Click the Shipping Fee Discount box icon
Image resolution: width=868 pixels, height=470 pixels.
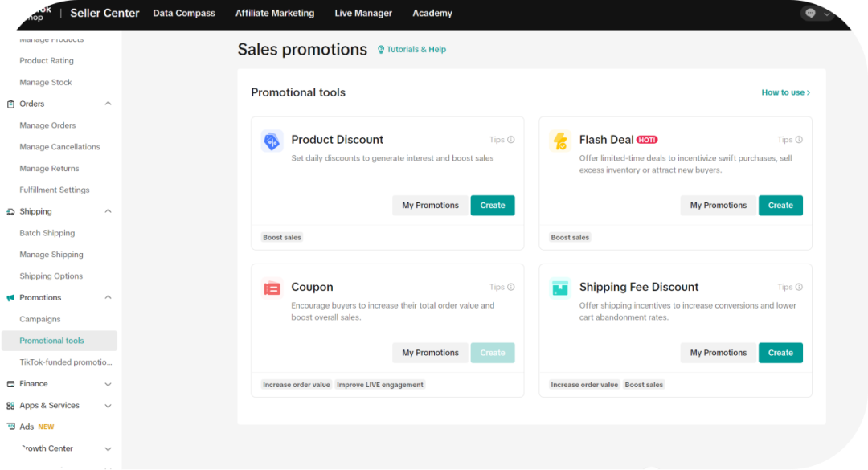pyautogui.click(x=560, y=288)
